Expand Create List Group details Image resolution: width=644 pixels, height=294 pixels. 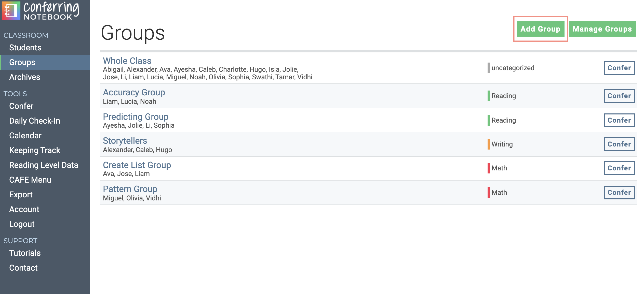pos(137,165)
